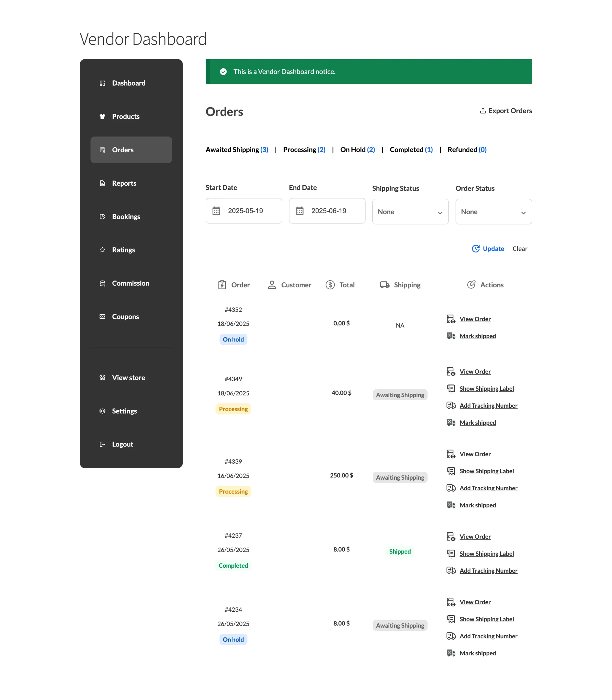The height and width of the screenshot is (700, 612).
Task: Open the Start Date calendar icon
Action: pos(216,211)
